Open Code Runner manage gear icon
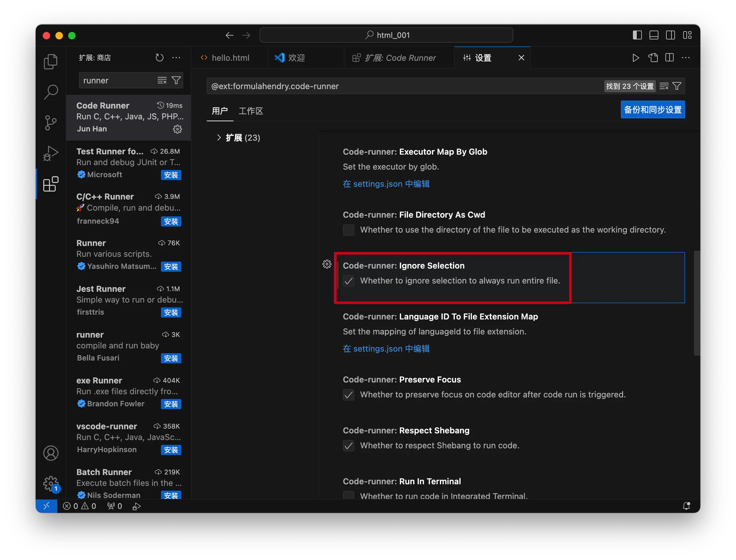 tap(177, 129)
